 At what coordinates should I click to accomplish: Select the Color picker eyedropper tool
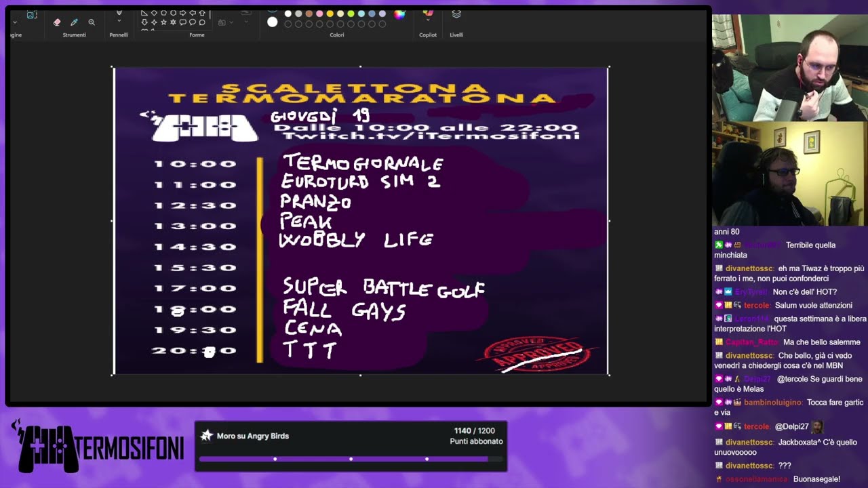74,22
